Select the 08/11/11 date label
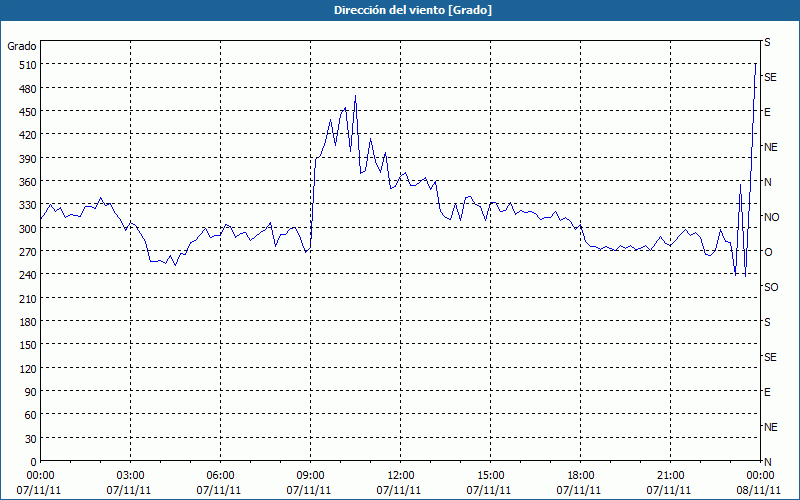 759,490
